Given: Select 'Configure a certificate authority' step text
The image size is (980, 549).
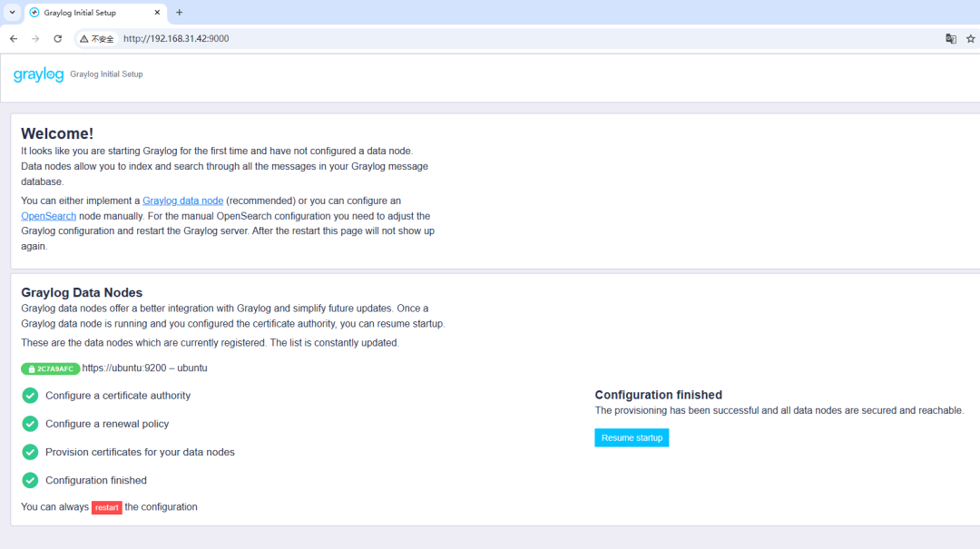Looking at the screenshot, I should coord(118,396).
